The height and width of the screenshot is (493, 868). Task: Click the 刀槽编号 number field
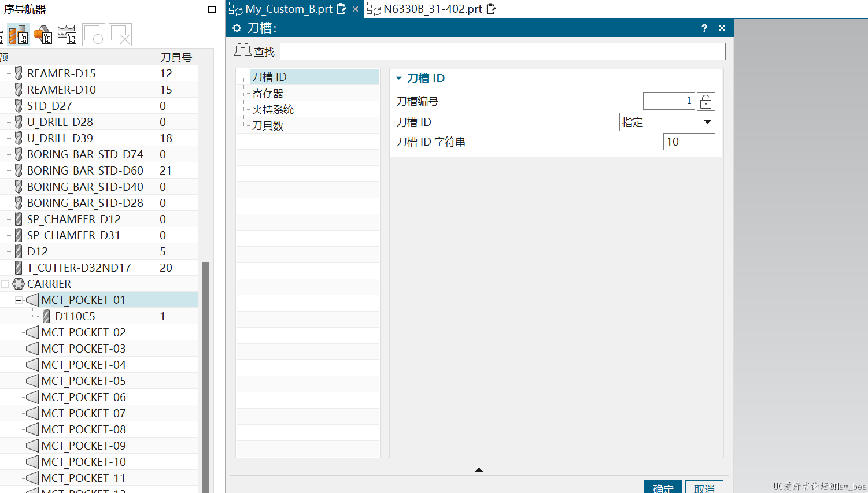pos(669,101)
